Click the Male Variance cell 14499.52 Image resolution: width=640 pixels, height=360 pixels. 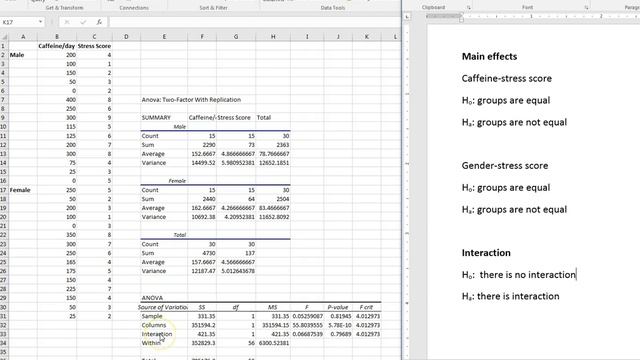[202, 163]
